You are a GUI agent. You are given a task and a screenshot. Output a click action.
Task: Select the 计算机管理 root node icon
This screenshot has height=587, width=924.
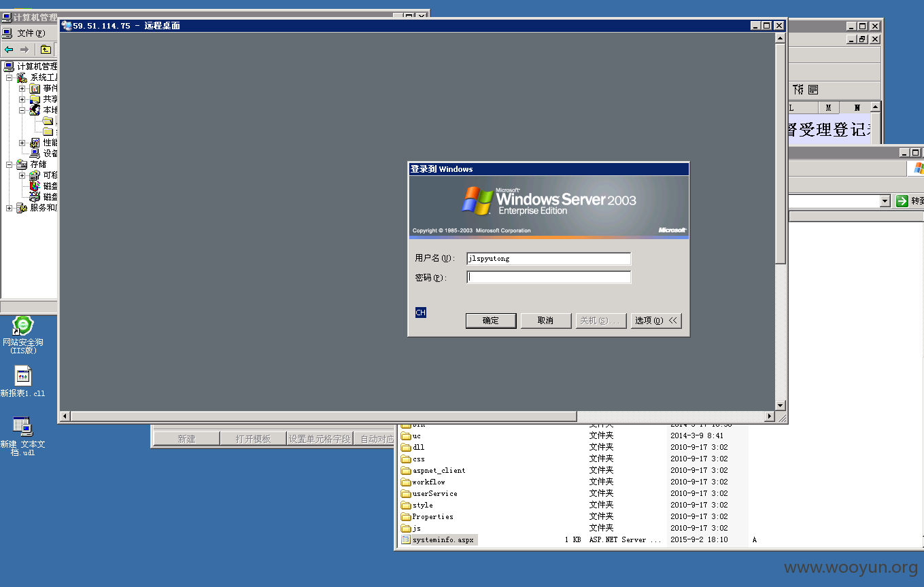(x=8, y=67)
